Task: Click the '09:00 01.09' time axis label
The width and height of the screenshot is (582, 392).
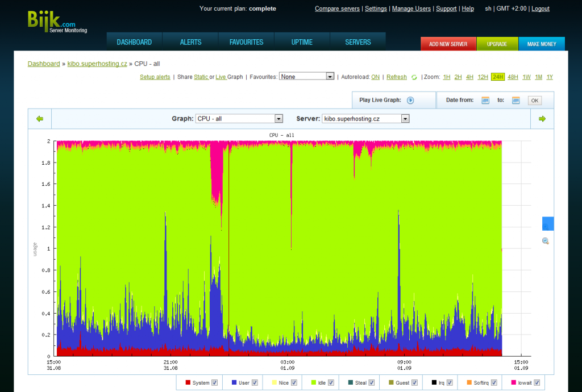Action: coord(404,365)
